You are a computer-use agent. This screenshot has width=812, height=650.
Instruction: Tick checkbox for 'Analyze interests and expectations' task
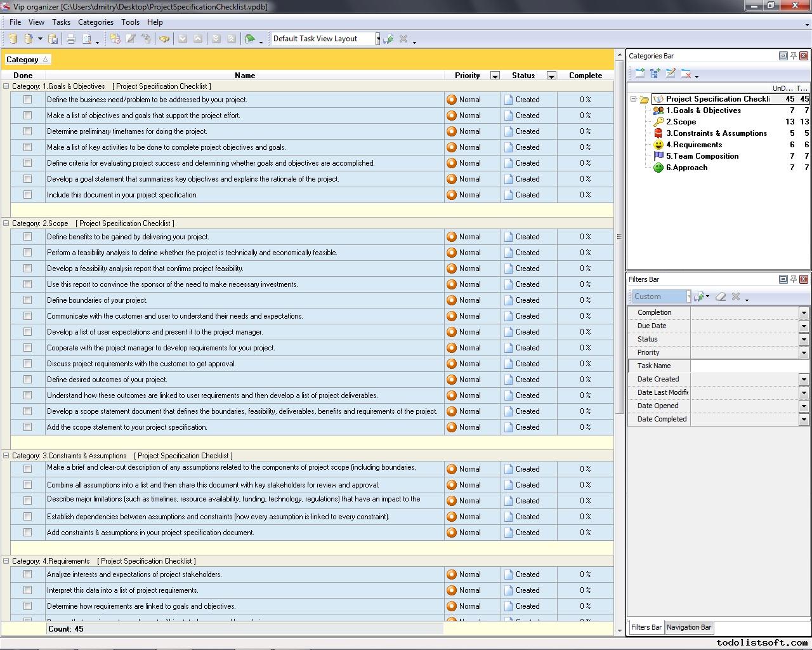tap(27, 574)
